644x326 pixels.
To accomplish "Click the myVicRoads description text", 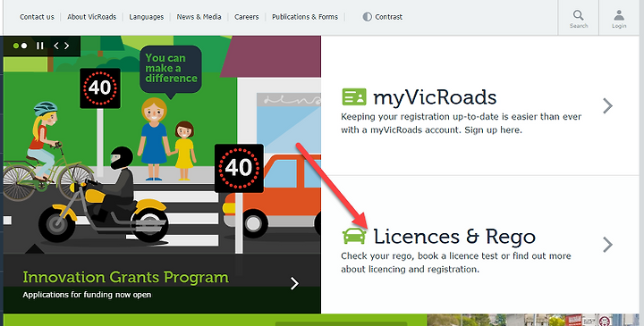I will 462,123.
